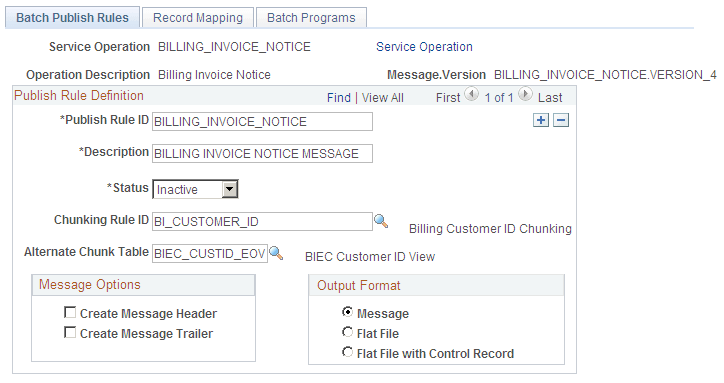Follow the Service Operation link
This screenshot has width=724, height=383.
coord(424,47)
